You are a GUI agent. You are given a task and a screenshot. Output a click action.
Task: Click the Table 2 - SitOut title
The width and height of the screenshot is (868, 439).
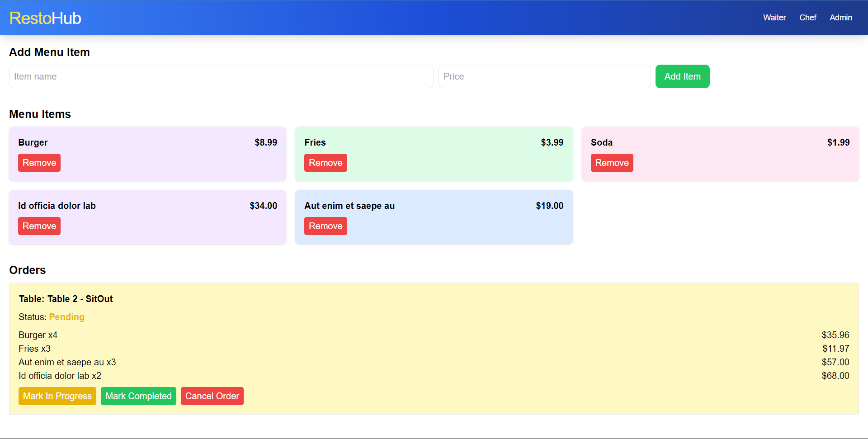coord(66,299)
